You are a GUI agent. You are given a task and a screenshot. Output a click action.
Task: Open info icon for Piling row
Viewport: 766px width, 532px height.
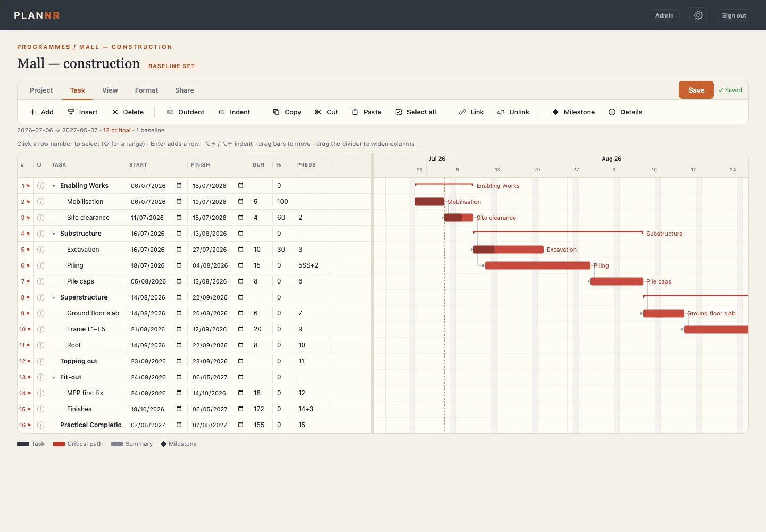click(40, 265)
